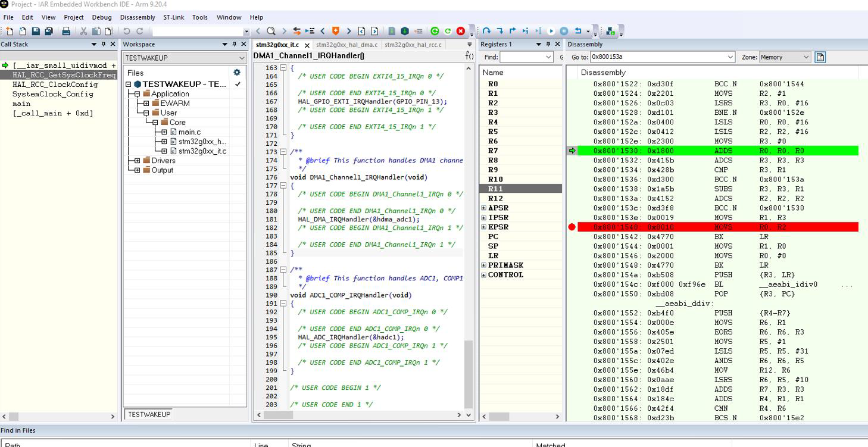This screenshot has width=868, height=447.
Task: Click the Step Over debug icon
Action: click(486, 31)
